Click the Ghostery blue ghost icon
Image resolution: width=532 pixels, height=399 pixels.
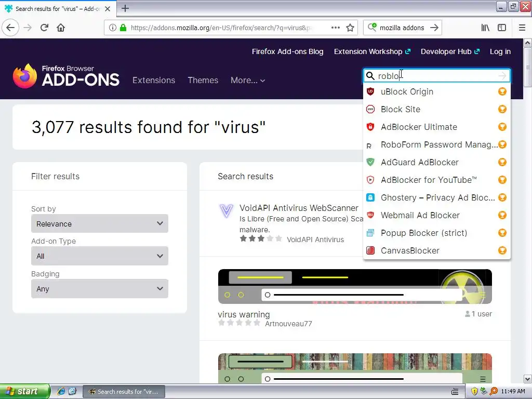point(370,197)
